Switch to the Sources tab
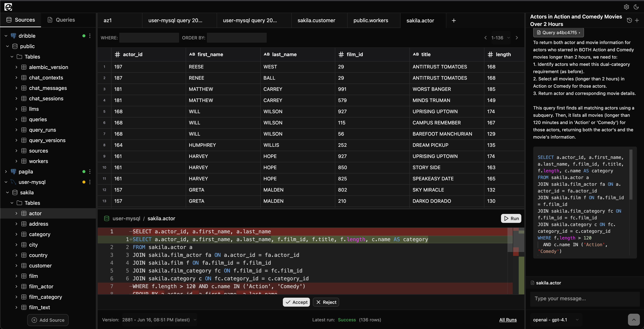 (x=21, y=20)
